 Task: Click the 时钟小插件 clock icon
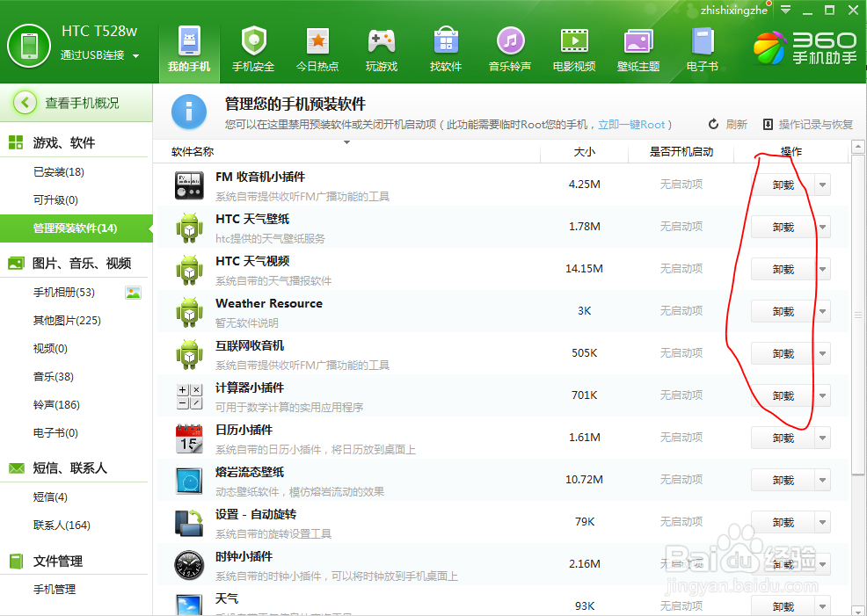[189, 565]
